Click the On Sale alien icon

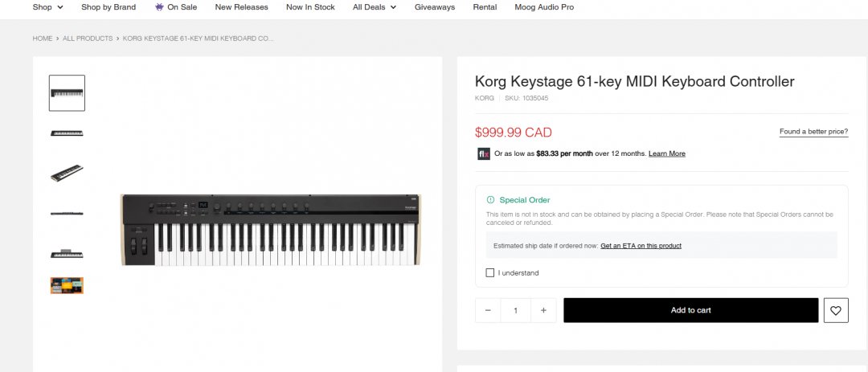pyautogui.click(x=159, y=7)
